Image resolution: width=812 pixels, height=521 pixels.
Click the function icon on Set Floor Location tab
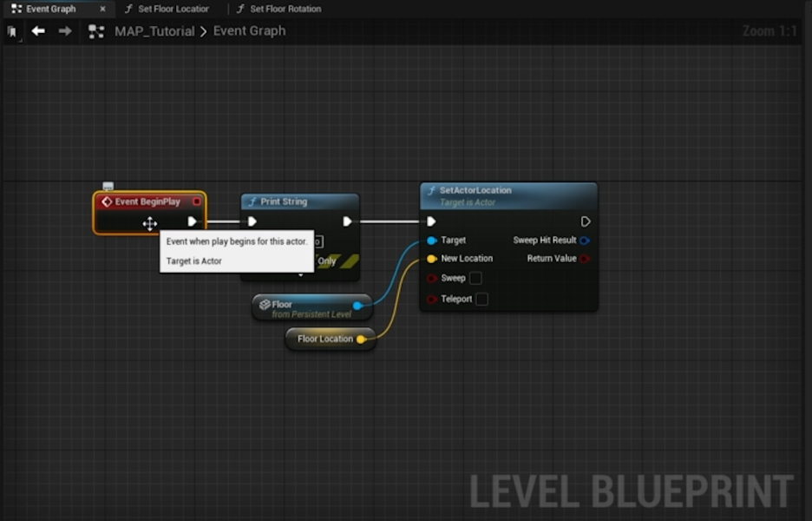[128, 9]
